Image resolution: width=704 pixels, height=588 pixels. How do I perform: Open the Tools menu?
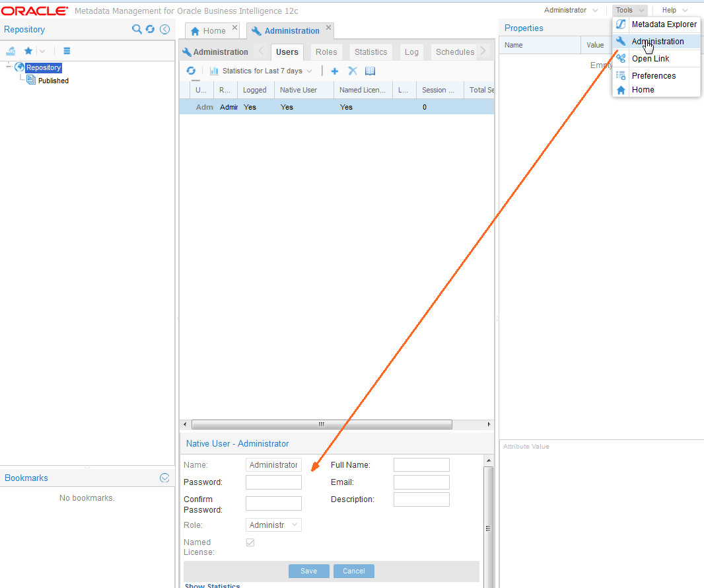point(629,11)
